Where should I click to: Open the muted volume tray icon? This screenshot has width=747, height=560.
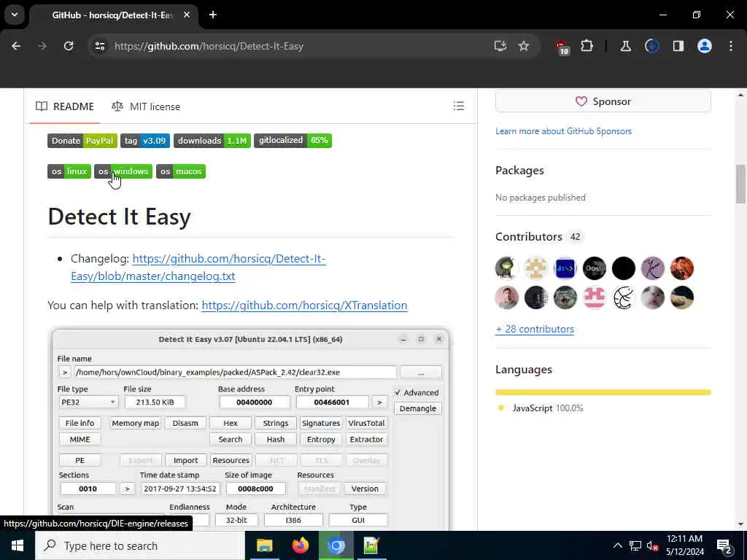click(652, 545)
